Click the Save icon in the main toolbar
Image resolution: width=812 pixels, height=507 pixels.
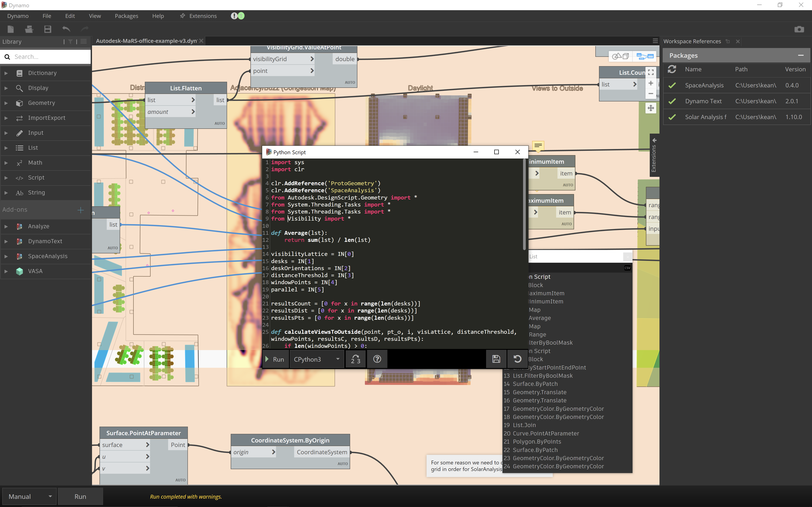(48, 29)
